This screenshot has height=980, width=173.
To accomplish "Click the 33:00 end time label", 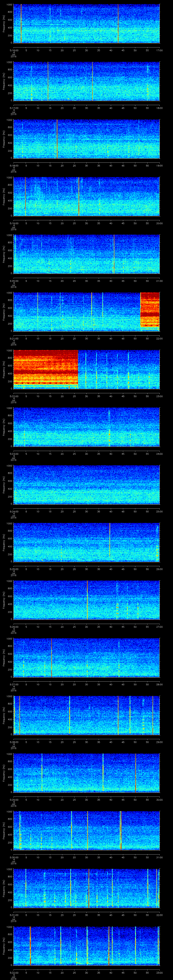I will pos(159,972).
